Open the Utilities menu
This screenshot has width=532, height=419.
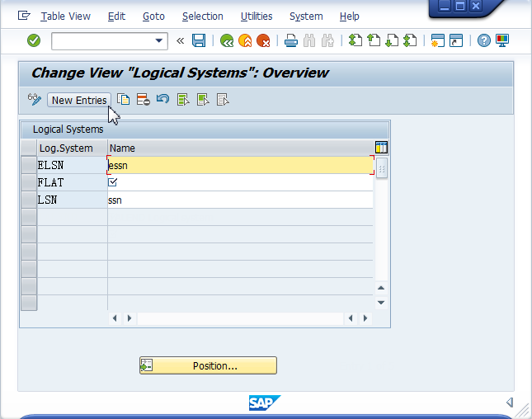pyautogui.click(x=257, y=16)
